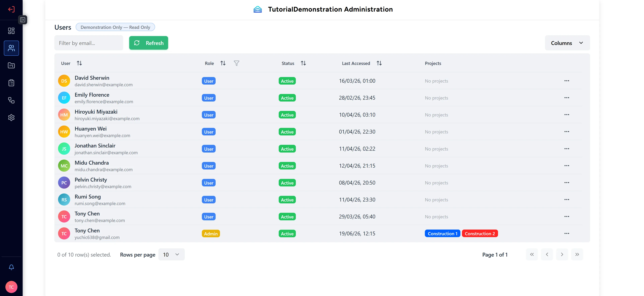Click the JS avatar for Jonathan Sinclair

point(64,149)
